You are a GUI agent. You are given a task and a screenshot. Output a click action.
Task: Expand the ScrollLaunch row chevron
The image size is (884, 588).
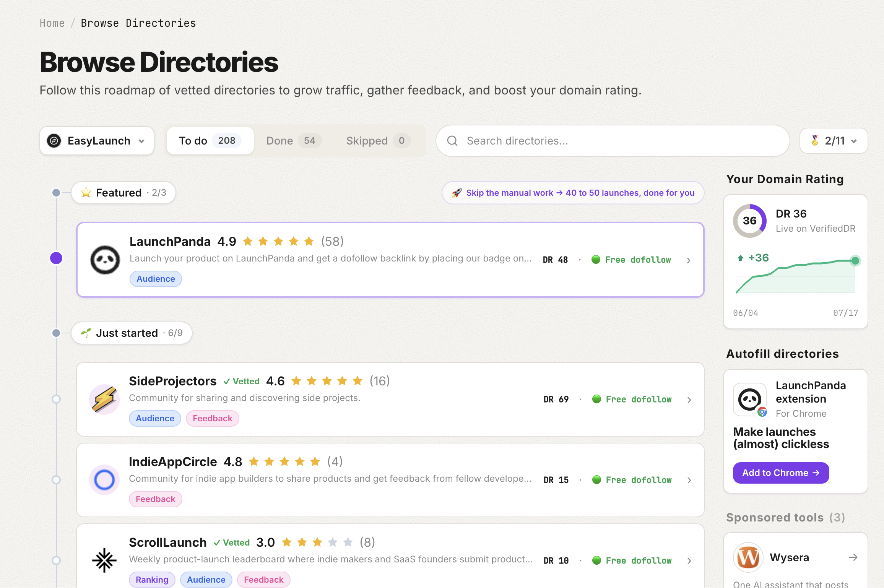pyautogui.click(x=689, y=561)
